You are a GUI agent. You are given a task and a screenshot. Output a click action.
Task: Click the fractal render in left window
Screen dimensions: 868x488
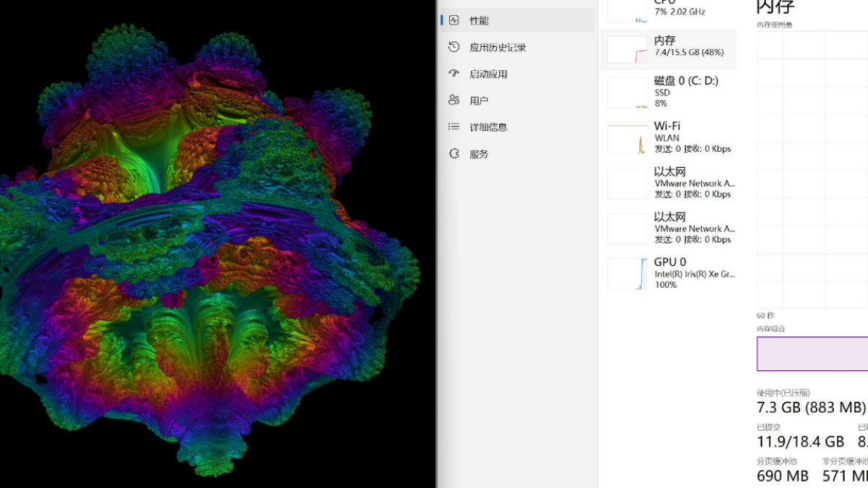210,249
